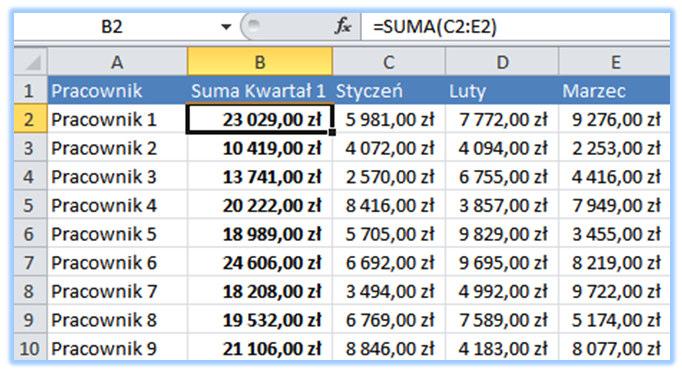
Task: Click the 'Marzec' header cell
Action: tap(615, 90)
